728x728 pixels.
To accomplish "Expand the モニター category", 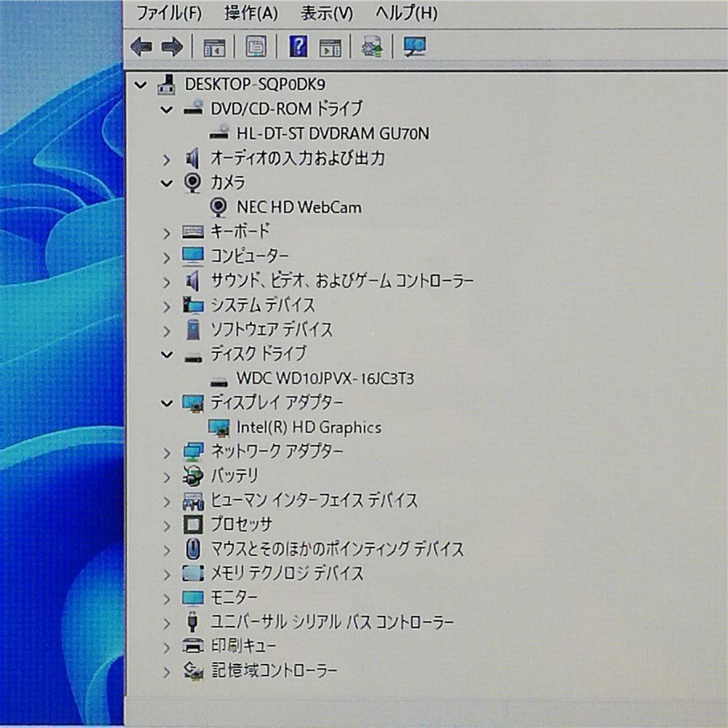I will point(166,599).
